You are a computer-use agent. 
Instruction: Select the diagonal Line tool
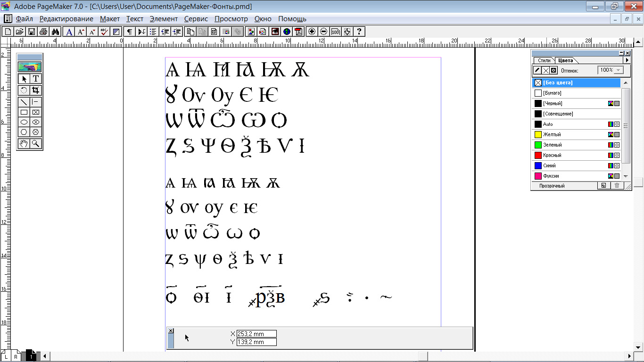click(24, 101)
